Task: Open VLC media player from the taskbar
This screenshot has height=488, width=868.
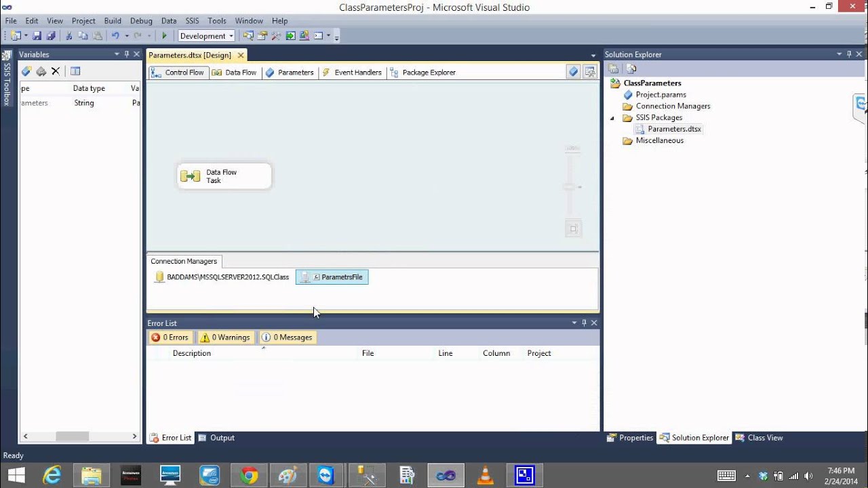Action: point(486,476)
